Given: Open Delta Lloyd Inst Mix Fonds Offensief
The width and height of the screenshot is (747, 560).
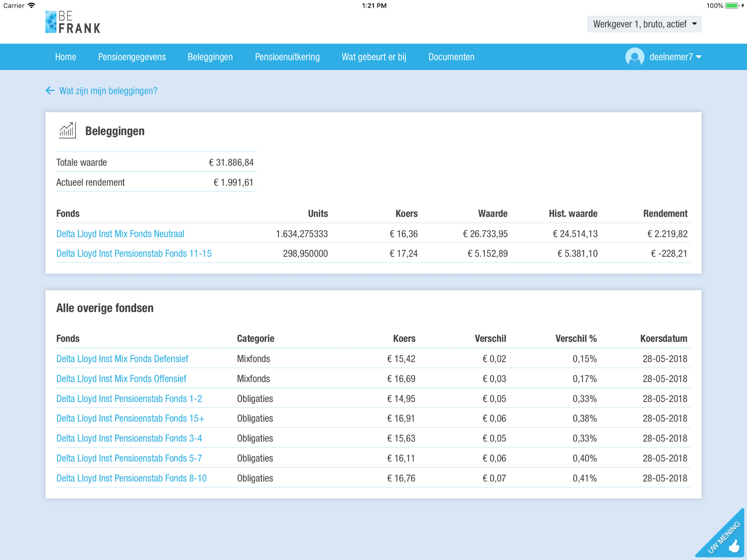Looking at the screenshot, I should [121, 379].
